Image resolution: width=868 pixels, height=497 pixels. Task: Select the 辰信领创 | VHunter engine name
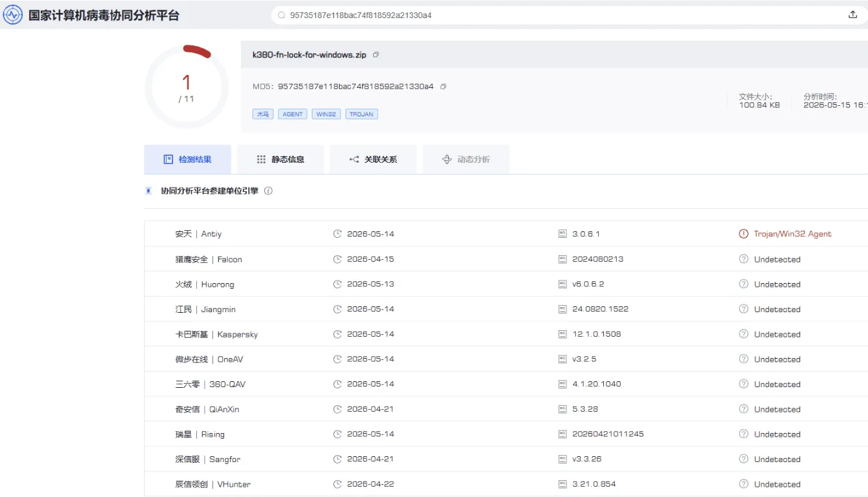click(213, 484)
